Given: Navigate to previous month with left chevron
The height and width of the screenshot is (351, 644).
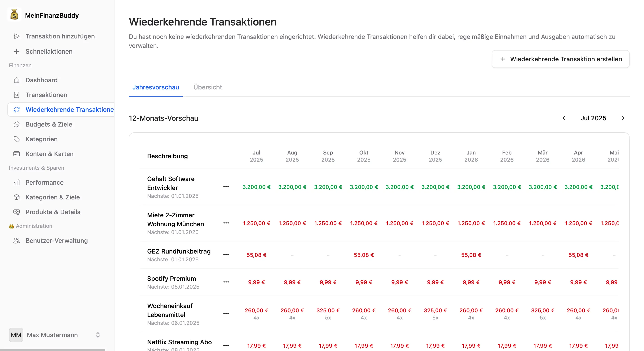Looking at the screenshot, I should 564,118.
